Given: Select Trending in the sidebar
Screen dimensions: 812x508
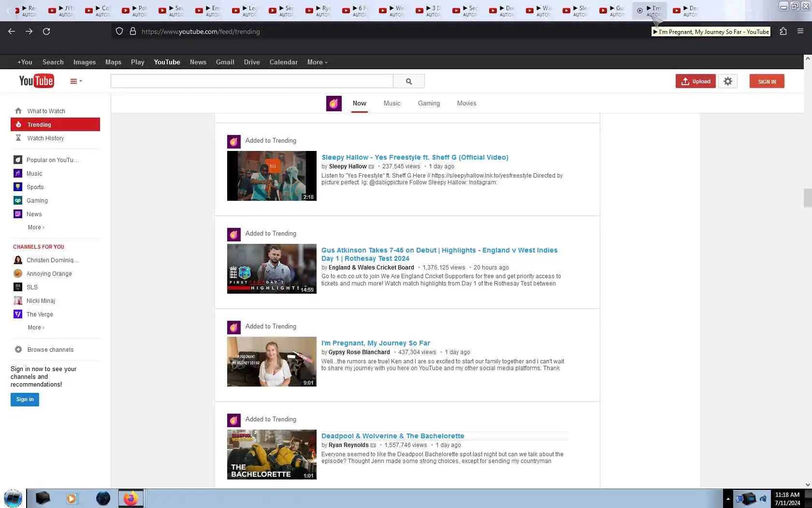Looking at the screenshot, I should [55, 124].
